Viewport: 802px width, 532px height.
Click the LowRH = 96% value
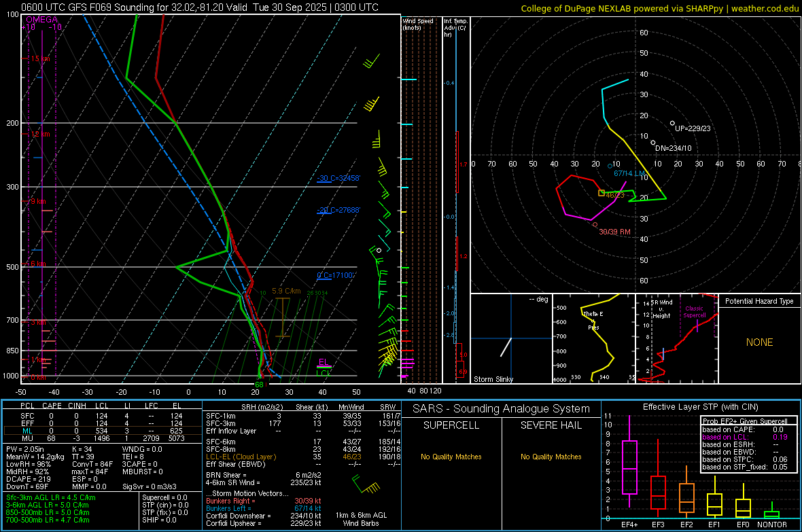click(x=29, y=464)
